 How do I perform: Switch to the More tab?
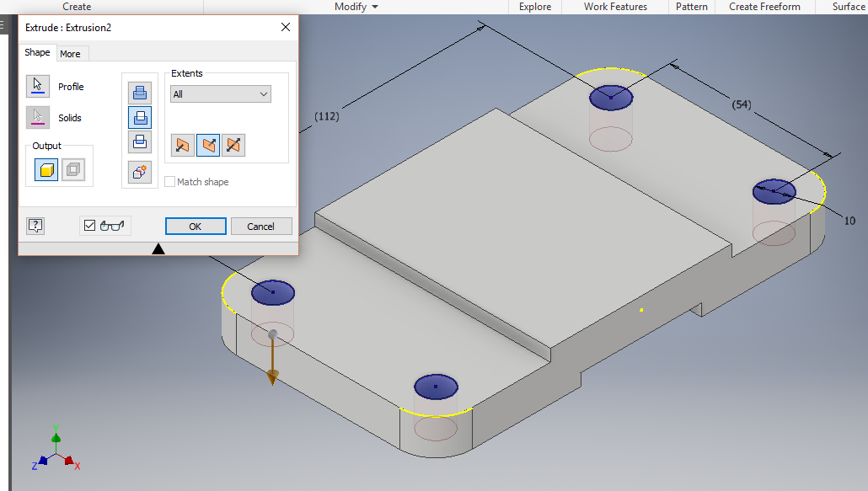click(72, 53)
